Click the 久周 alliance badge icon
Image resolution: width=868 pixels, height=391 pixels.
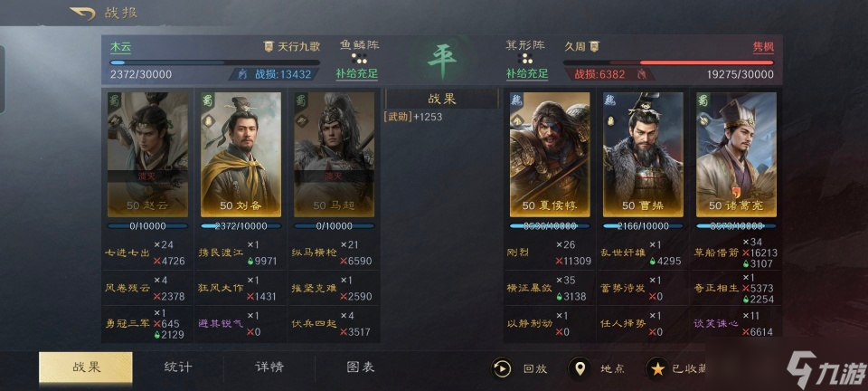594,47
